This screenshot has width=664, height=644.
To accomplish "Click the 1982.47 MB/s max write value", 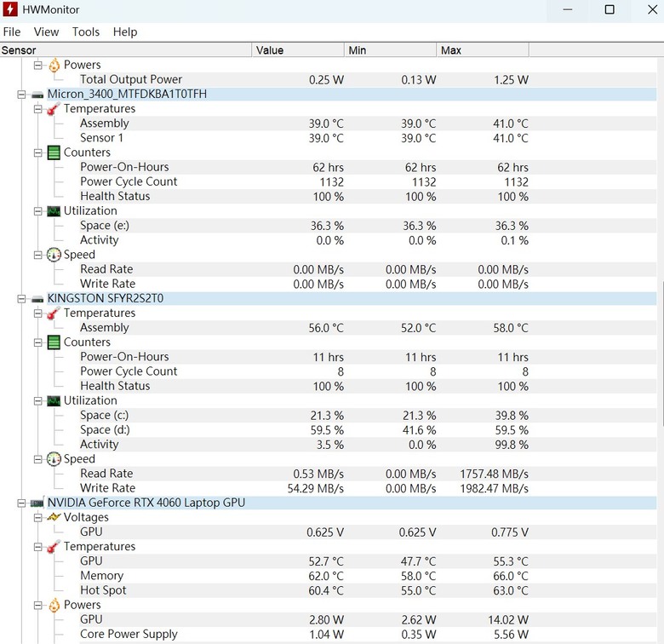I will [495, 488].
